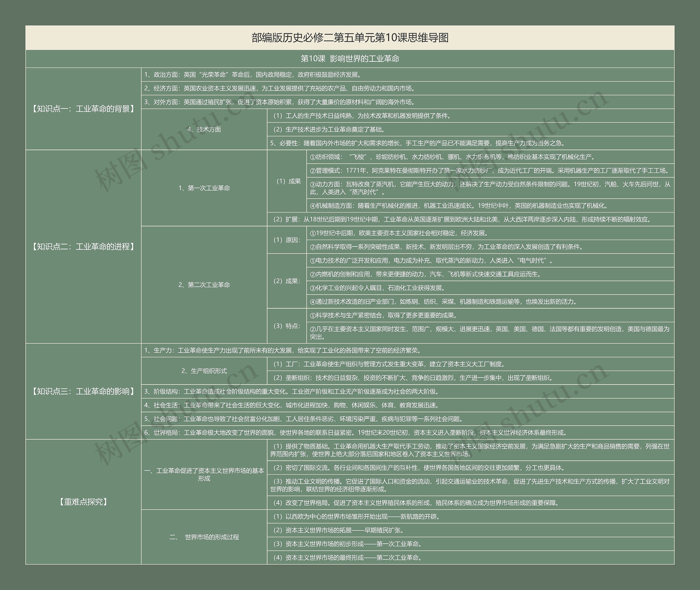Select the 知识点二：工业革命的进程 cell

pyautogui.click(x=83, y=246)
